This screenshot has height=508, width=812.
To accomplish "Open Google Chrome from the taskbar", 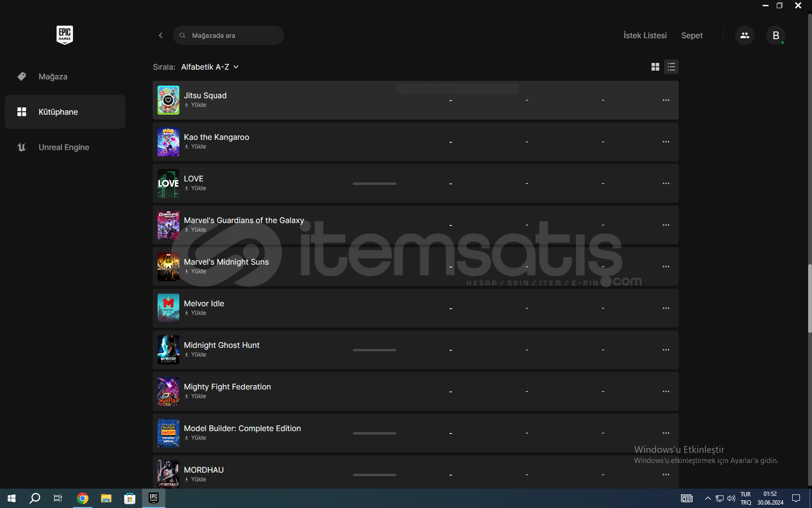I will [x=83, y=498].
